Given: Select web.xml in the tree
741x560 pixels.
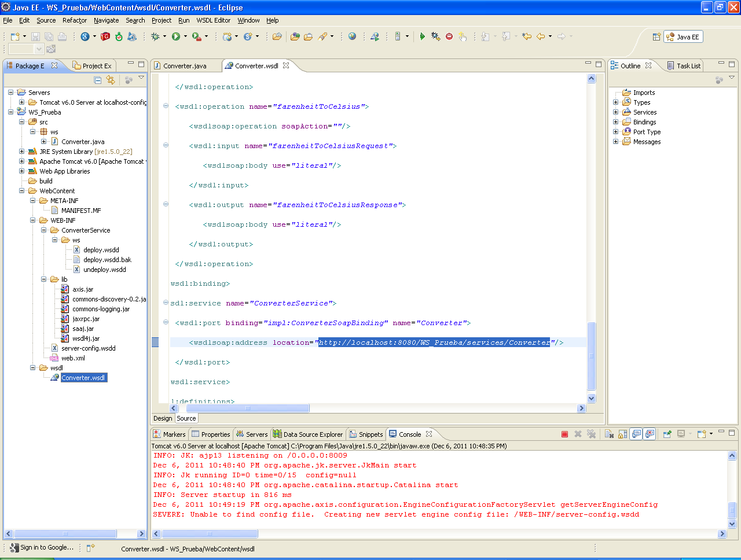Looking at the screenshot, I should (73, 358).
